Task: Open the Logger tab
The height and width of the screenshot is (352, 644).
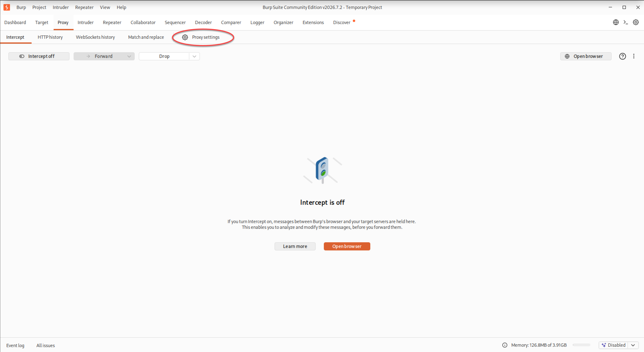Action: (x=257, y=22)
